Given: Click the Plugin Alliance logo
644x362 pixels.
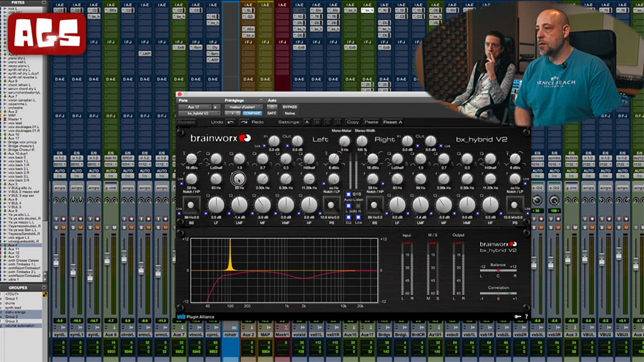Looking at the screenshot, I should click(196, 316).
